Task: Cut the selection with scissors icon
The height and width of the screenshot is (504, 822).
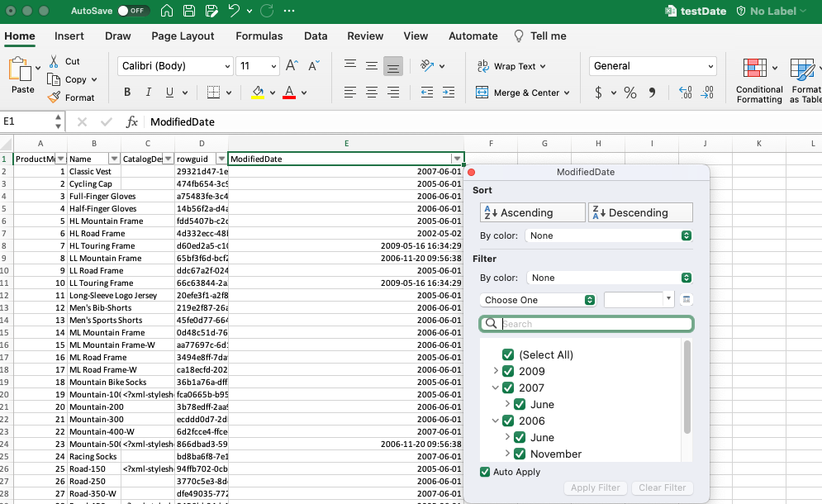Action: point(54,61)
